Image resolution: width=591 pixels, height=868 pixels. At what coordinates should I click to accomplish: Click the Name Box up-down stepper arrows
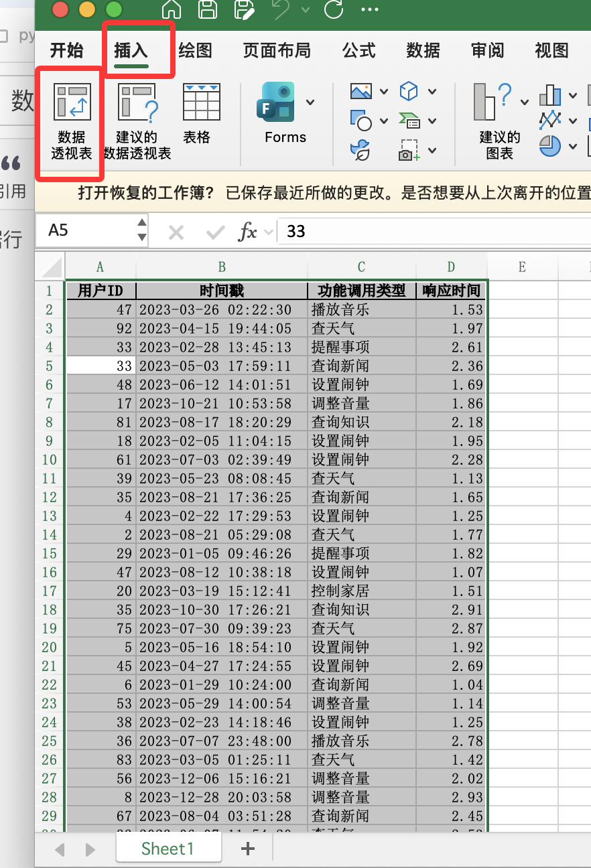tap(141, 230)
